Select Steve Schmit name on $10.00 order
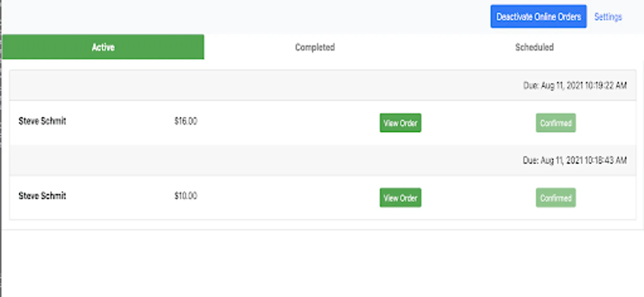644x297 pixels. pos(42,196)
